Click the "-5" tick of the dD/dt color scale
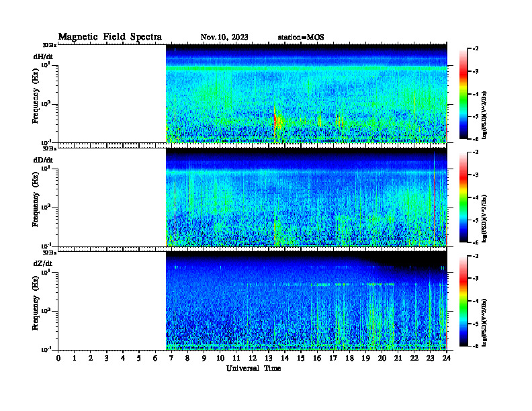The width and height of the screenshot is (532, 411). coord(476,220)
